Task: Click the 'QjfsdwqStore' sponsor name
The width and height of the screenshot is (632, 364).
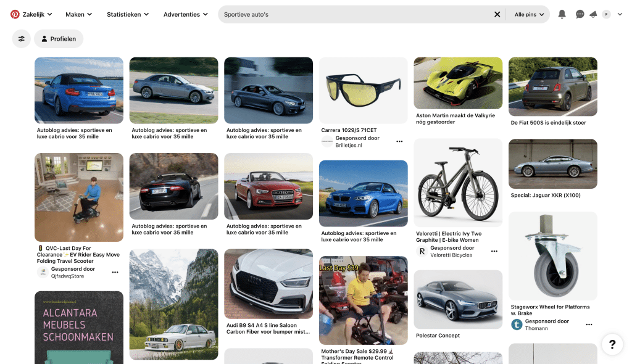Action: 67,276
